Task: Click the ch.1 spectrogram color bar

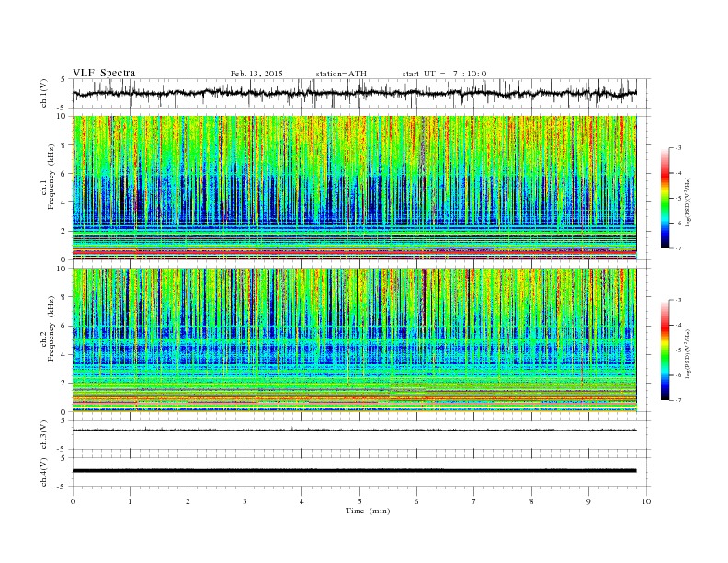Action: coord(665,198)
